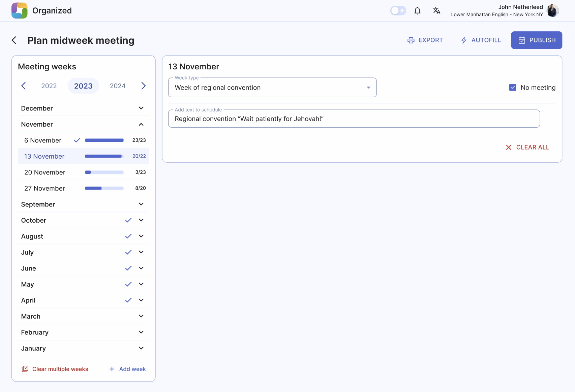Open the Week type dropdown
The image size is (575, 392).
tap(368, 87)
